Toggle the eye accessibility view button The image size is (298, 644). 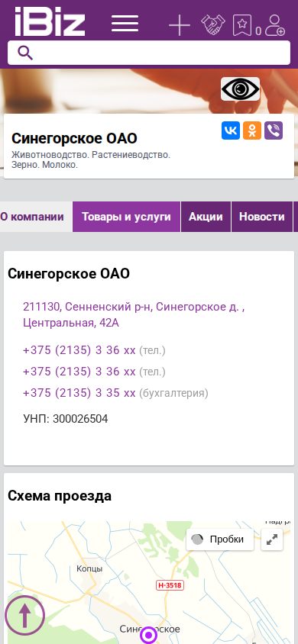[240, 89]
